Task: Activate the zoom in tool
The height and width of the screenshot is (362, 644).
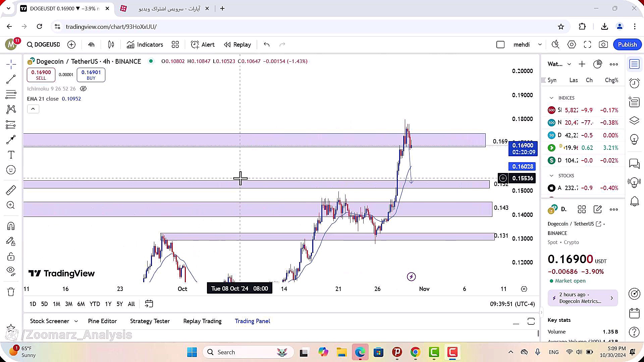Action: 11,205
